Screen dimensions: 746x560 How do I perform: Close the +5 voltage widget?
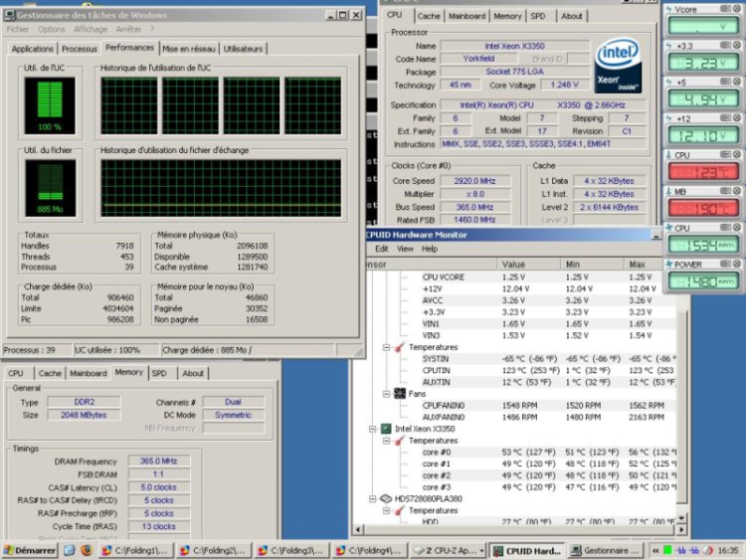(737, 82)
